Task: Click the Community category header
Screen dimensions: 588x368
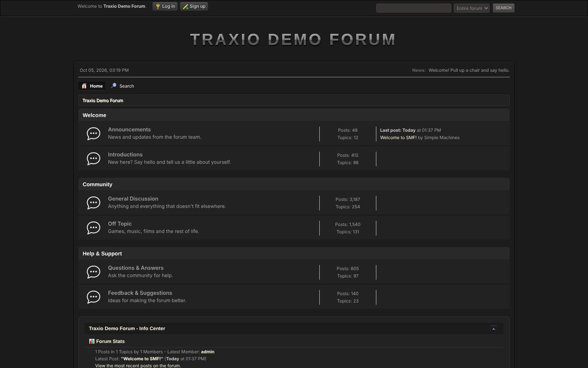Action: click(x=294, y=184)
